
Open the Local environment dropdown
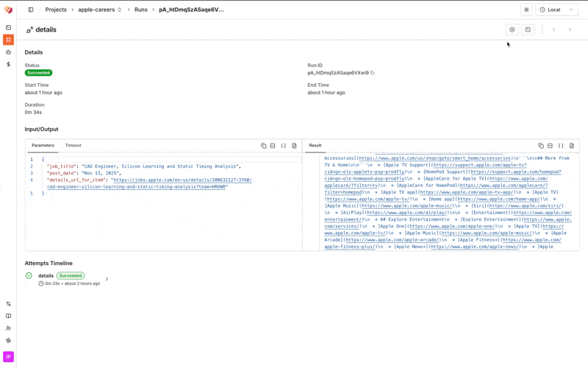(x=556, y=10)
